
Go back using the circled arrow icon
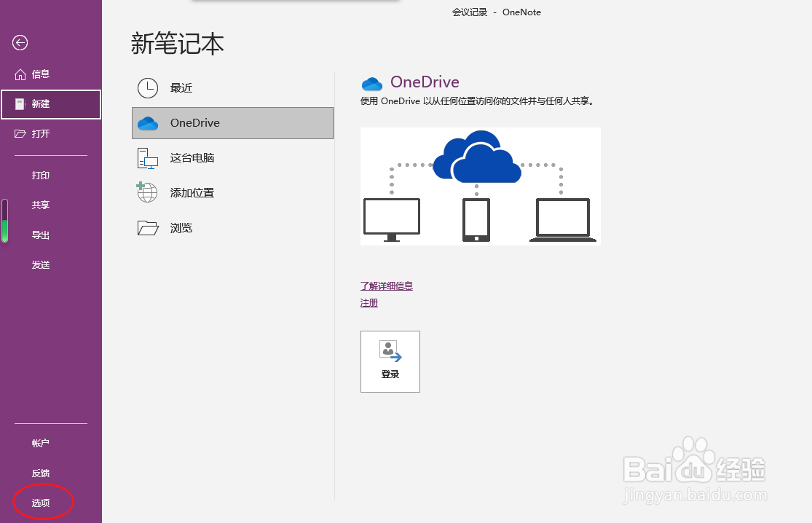point(20,42)
